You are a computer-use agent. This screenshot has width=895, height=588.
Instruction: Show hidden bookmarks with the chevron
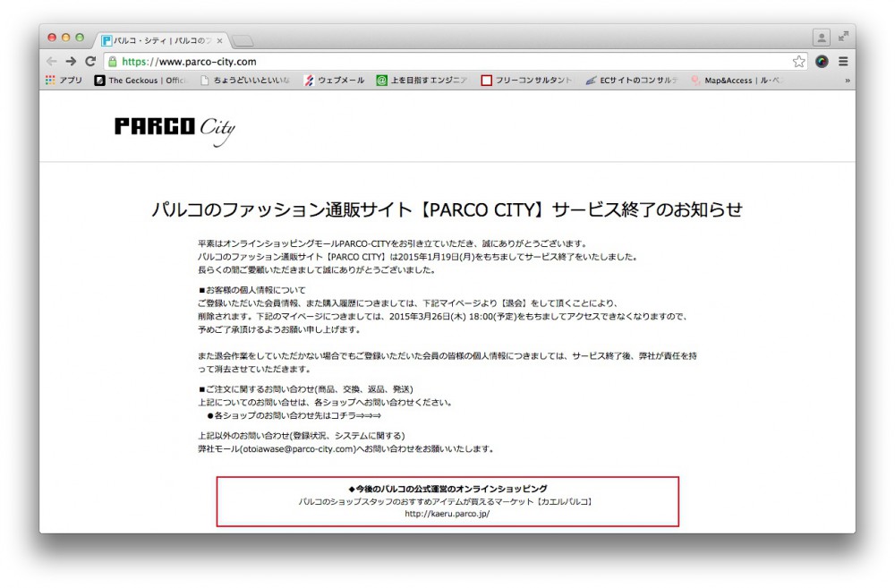click(847, 81)
